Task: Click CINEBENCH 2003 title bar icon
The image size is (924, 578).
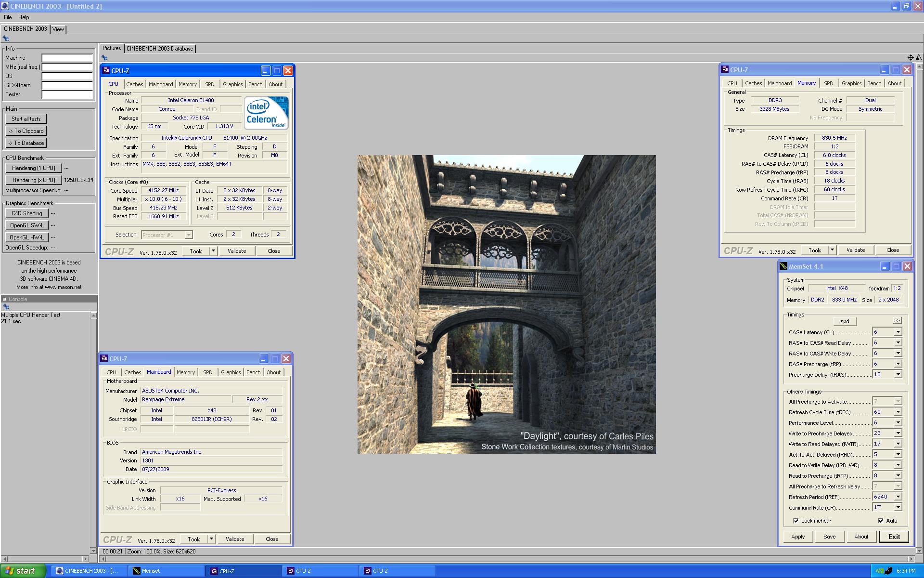Action: [x=5, y=6]
